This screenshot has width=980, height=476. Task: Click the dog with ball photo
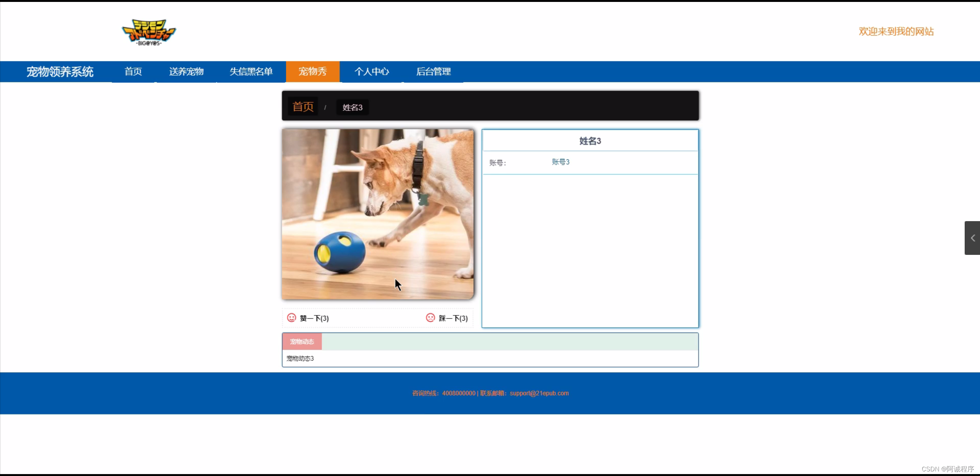(377, 214)
